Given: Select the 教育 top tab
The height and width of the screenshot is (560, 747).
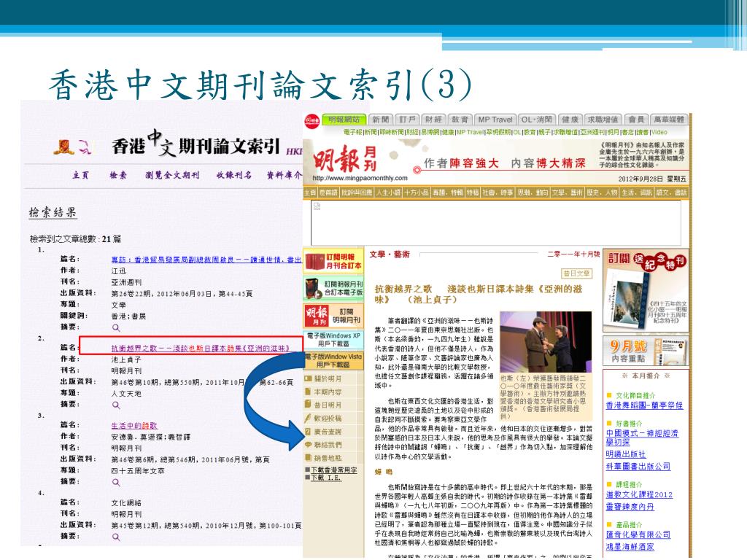Looking at the screenshot, I should click(x=460, y=120).
